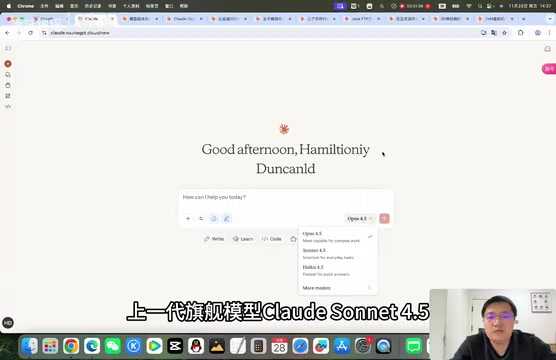The image size is (556, 360).
Task: Open the Chrome three-dot menu
Action: [x=549, y=33]
